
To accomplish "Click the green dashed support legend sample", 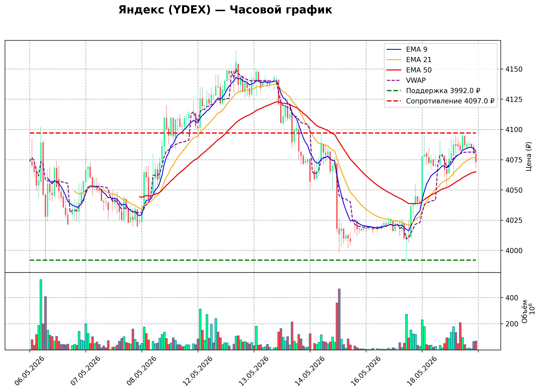I will (x=394, y=91).
